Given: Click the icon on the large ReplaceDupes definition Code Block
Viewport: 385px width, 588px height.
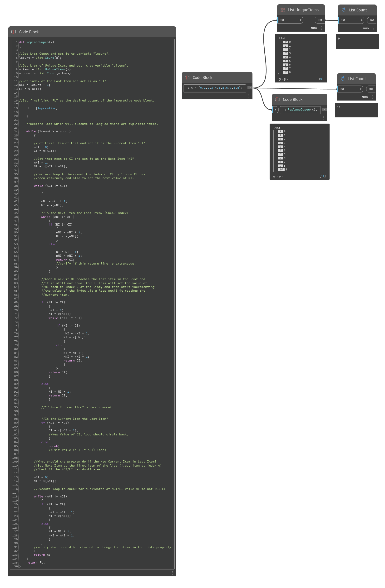Looking at the screenshot, I should (x=14, y=32).
